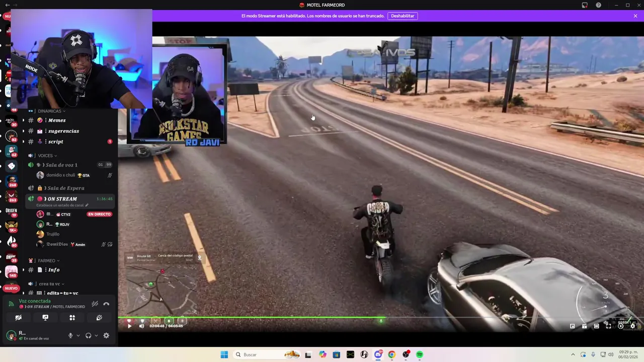
Task: Open Discord user settings gear
Action: click(106, 336)
